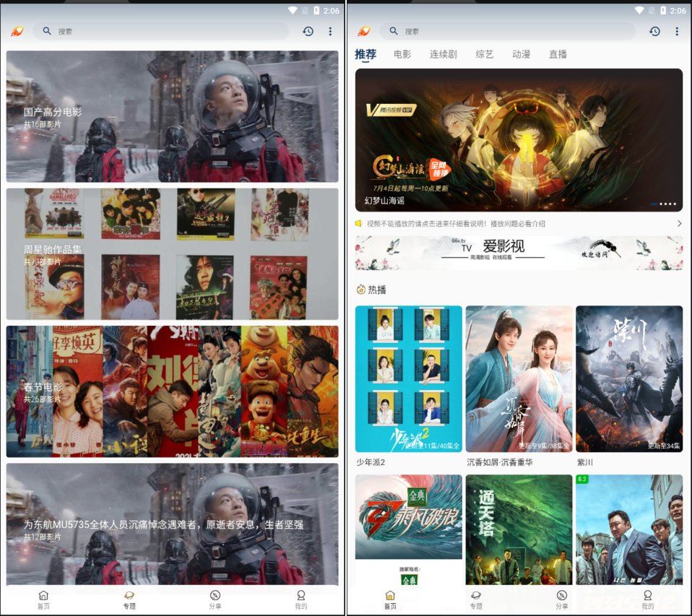Open the 通天塔 poster
Screen dimensions: 692x616
(x=519, y=529)
